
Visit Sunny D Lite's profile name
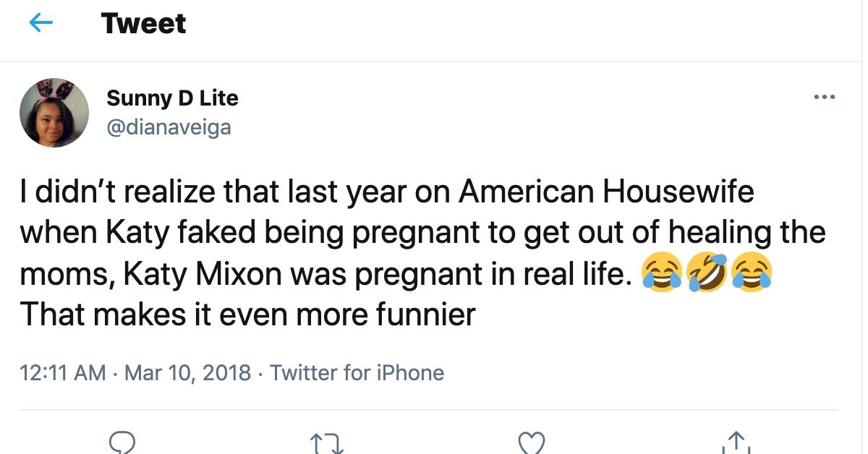[x=173, y=98]
